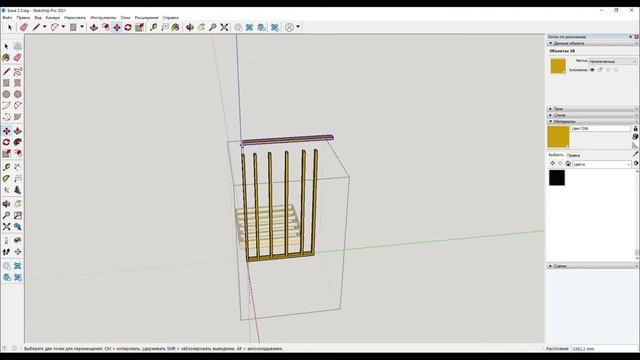This screenshot has height=360, width=640.
Task: Select 3D Text tool in left toolbar
Action: (x=18, y=190)
